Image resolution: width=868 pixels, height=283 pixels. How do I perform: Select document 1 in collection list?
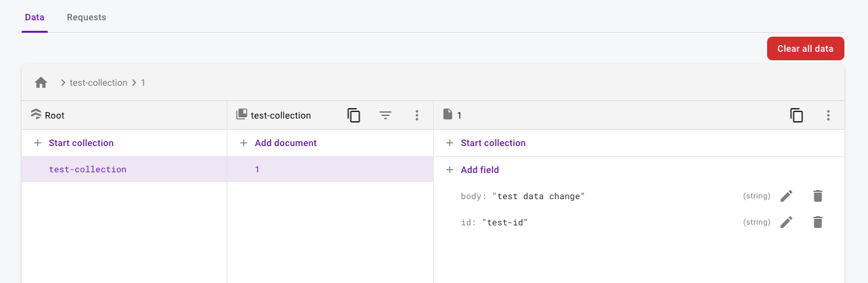click(257, 169)
